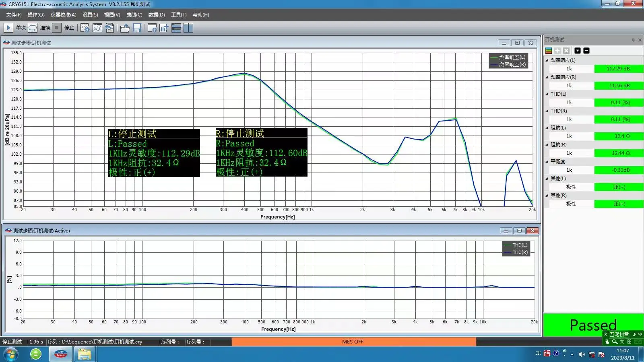Click the add chart icon
Viewport: 644px width, 362px height.
point(164,28)
